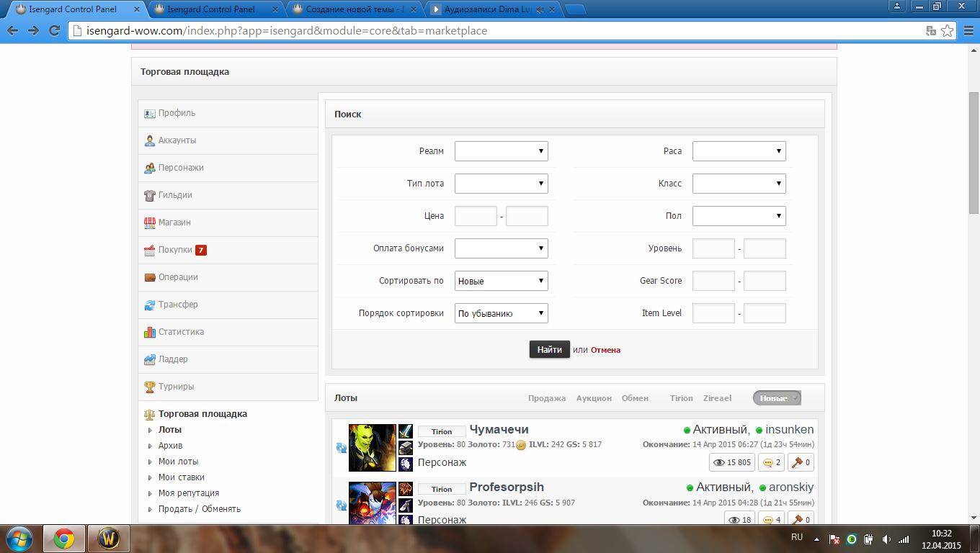Click the Shop icon in sidebar
This screenshot has height=553, width=980.
pos(150,222)
